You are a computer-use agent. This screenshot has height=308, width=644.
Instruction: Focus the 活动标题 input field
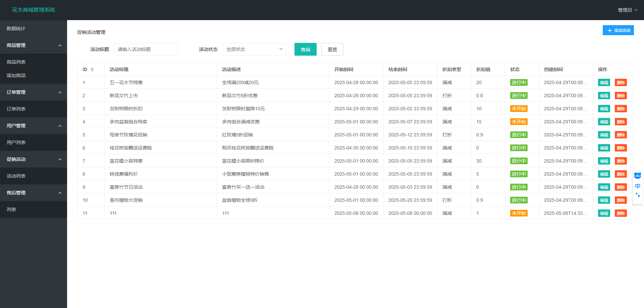tap(146, 49)
